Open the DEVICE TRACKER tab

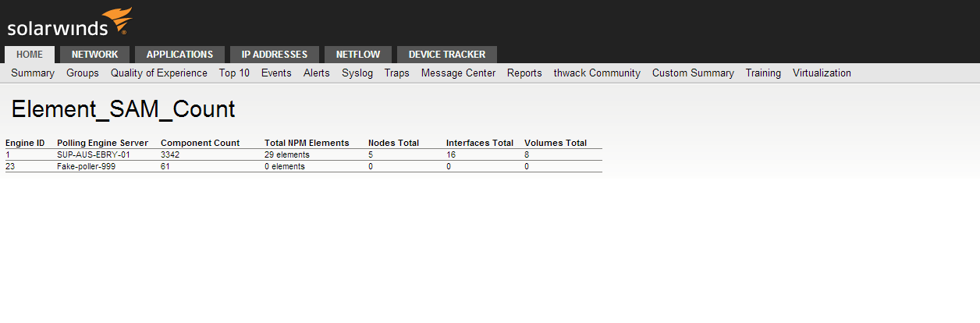tap(447, 55)
